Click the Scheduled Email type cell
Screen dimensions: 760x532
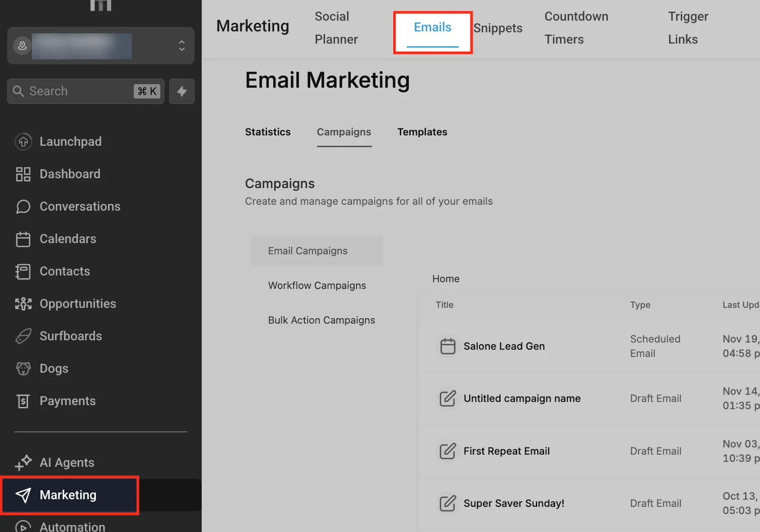coord(655,346)
